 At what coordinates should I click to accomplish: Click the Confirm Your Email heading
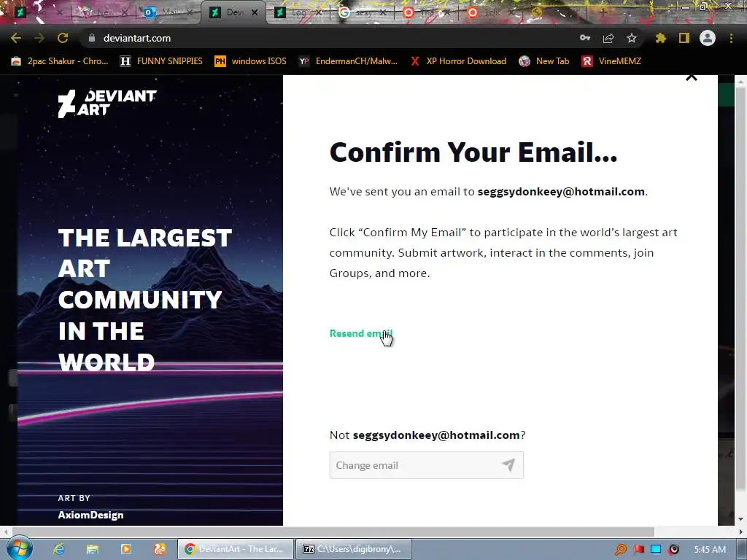click(x=473, y=152)
